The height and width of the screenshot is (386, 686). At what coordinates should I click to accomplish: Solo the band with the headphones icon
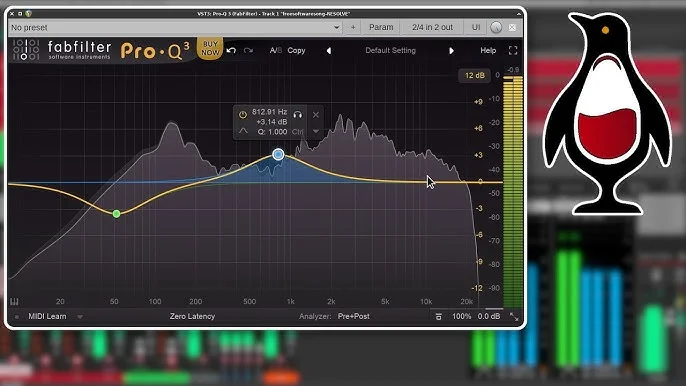click(298, 115)
